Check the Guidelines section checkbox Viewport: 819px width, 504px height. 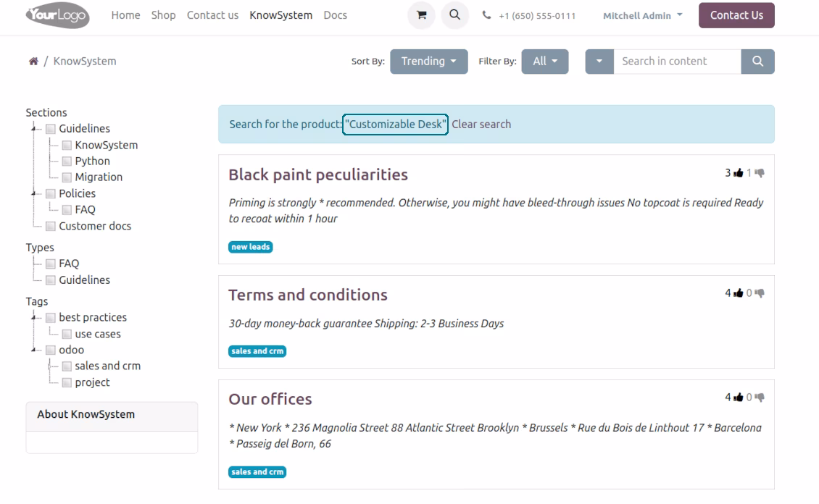pyautogui.click(x=51, y=129)
